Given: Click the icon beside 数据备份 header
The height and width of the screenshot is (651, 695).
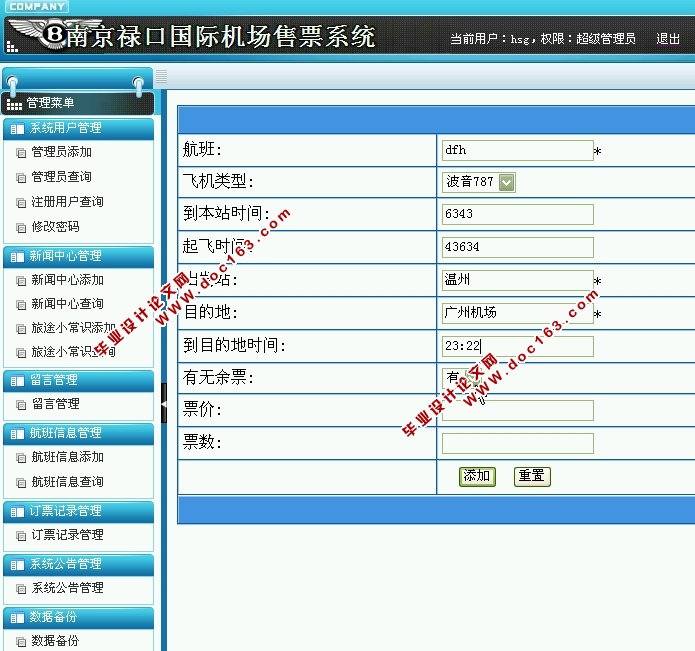Looking at the screenshot, I should pos(17,618).
